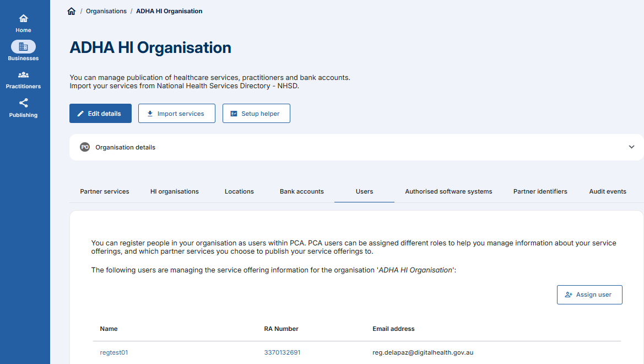Click the Edit details button
This screenshot has width=644, height=364.
click(x=101, y=114)
